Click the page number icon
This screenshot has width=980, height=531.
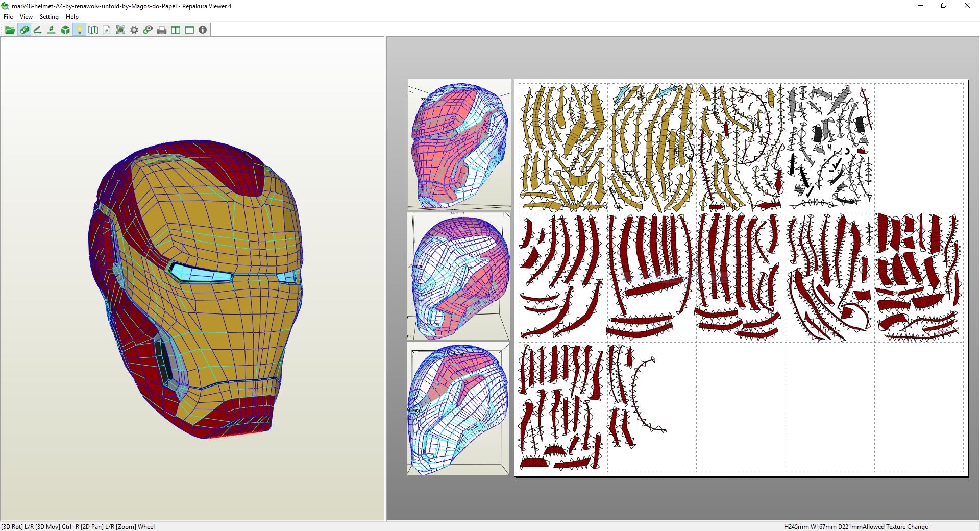107,30
